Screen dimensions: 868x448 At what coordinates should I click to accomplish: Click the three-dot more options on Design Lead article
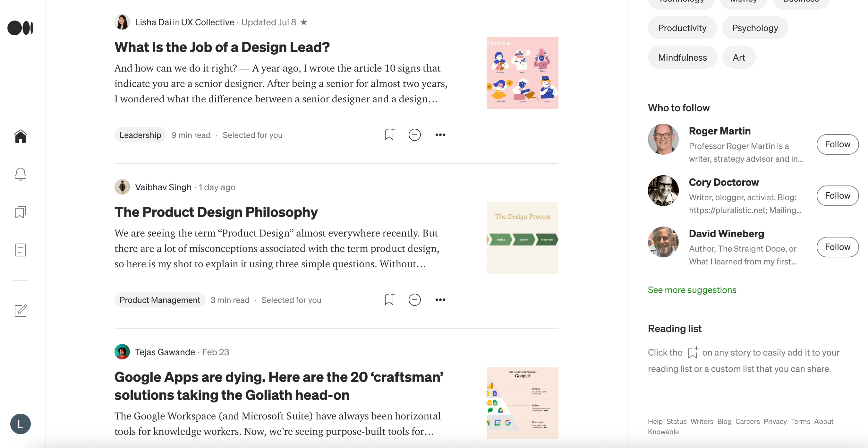(440, 134)
